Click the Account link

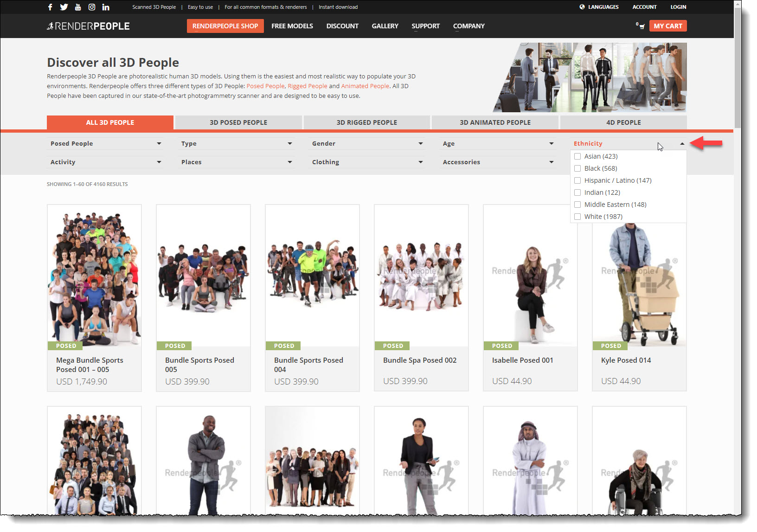(x=644, y=7)
